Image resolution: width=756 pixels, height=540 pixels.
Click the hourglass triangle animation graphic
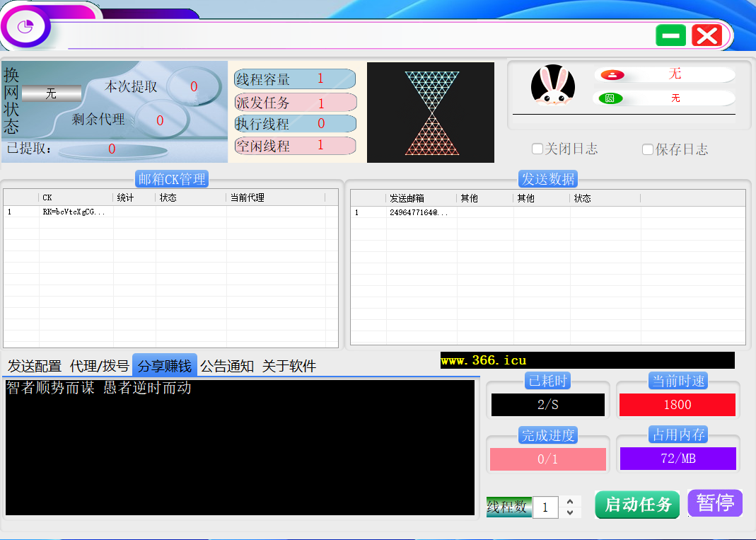click(x=431, y=113)
